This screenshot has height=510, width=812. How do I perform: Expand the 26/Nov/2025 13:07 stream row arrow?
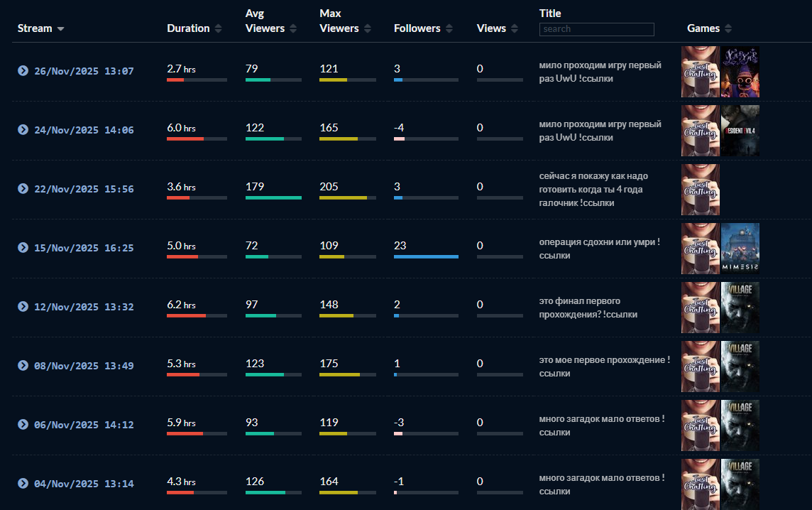[23, 71]
